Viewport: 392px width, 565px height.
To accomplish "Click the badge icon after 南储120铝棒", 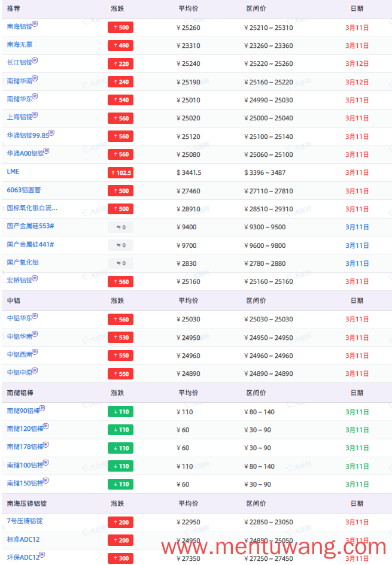I will 46,426.
